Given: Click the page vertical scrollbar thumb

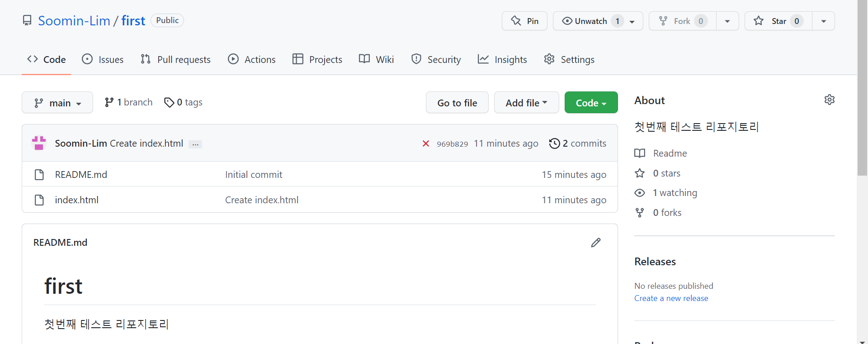Looking at the screenshot, I should coord(863,88).
